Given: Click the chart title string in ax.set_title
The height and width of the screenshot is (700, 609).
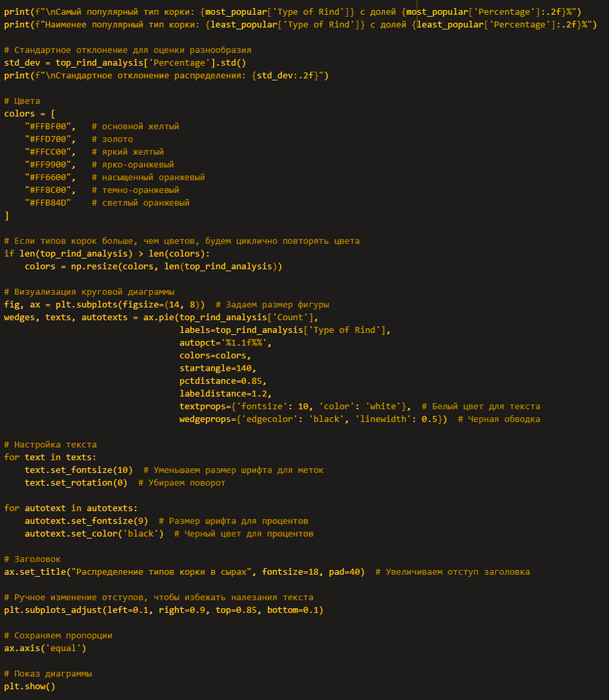Looking at the screenshot, I should pyautogui.click(x=162, y=572).
